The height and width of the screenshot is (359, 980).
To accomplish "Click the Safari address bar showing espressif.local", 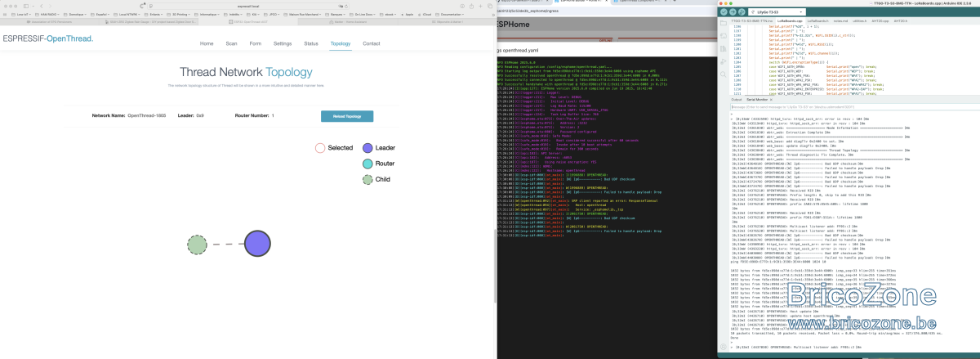I will click(x=249, y=7).
